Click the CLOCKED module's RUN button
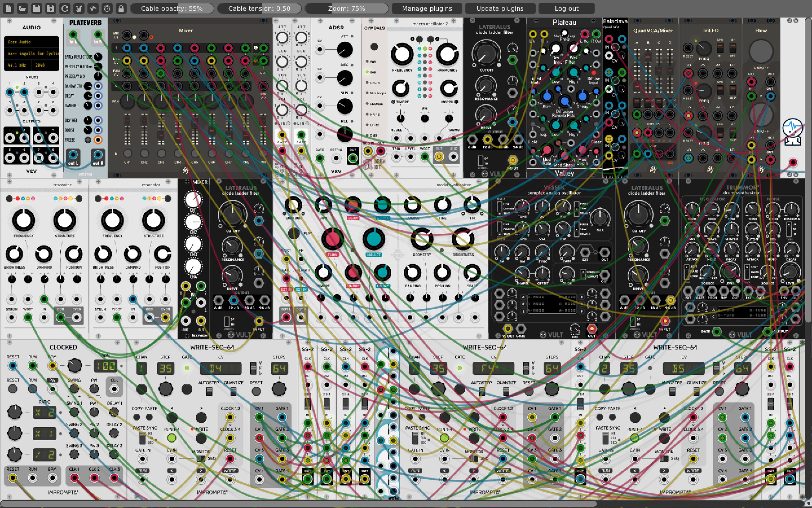Viewport: 812px width, 508px height. point(32,389)
